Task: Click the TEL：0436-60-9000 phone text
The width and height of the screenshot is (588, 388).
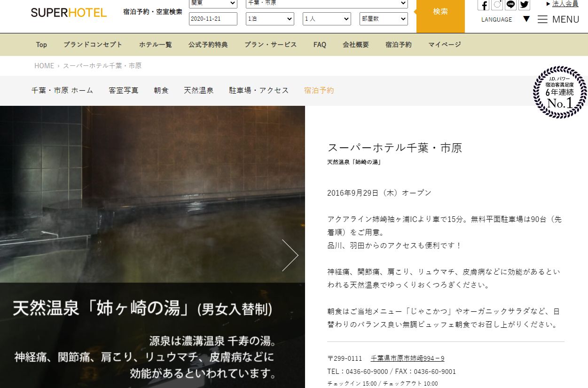Action: [358, 372]
